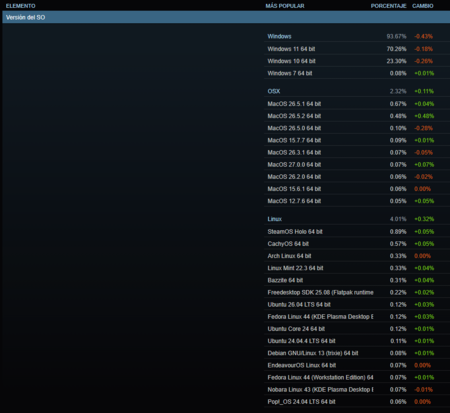The image size is (450, 413).
Task: Click the Windows 10 64 bit row
Action: pyautogui.click(x=357, y=61)
